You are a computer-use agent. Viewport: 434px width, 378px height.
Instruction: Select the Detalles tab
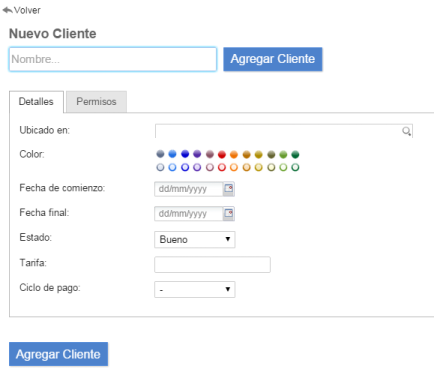36,102
